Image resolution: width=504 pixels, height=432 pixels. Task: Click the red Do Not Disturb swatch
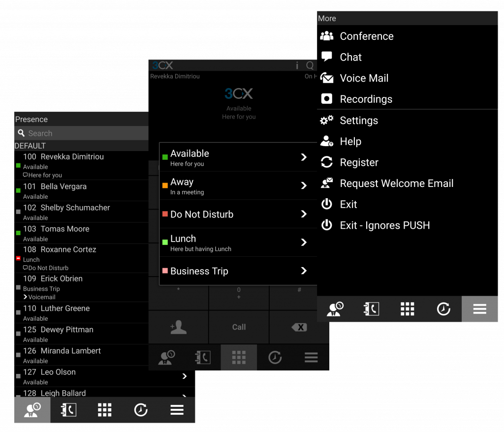click(165, 214)
